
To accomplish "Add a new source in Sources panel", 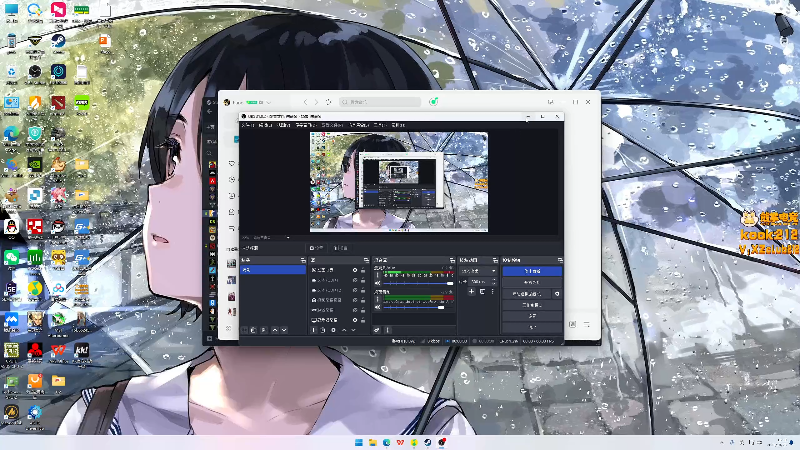I will point(314,330).
